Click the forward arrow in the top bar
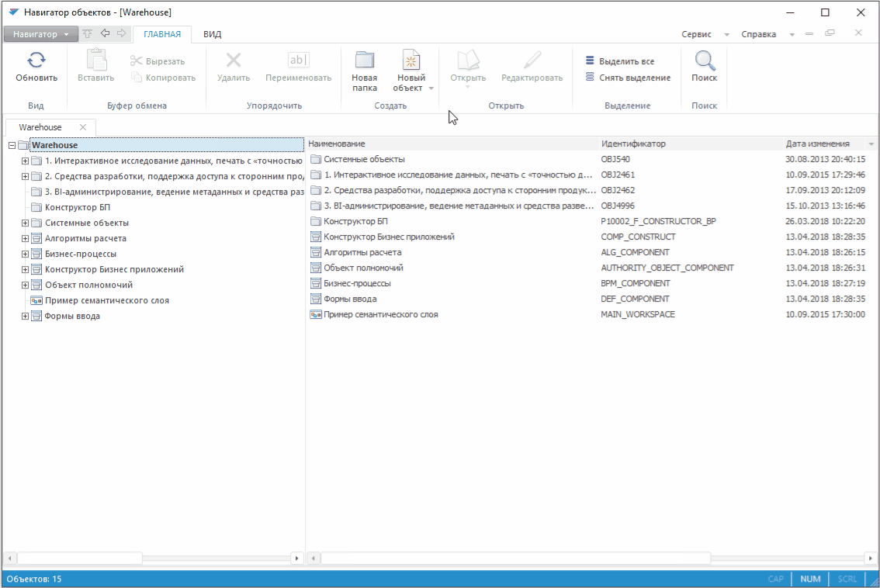 coord(121,33)
